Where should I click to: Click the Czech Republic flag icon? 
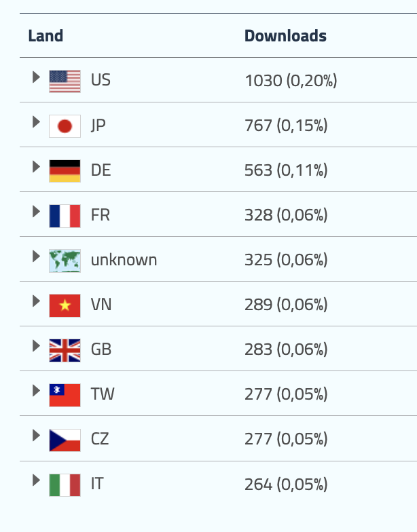tap(65, 440)
